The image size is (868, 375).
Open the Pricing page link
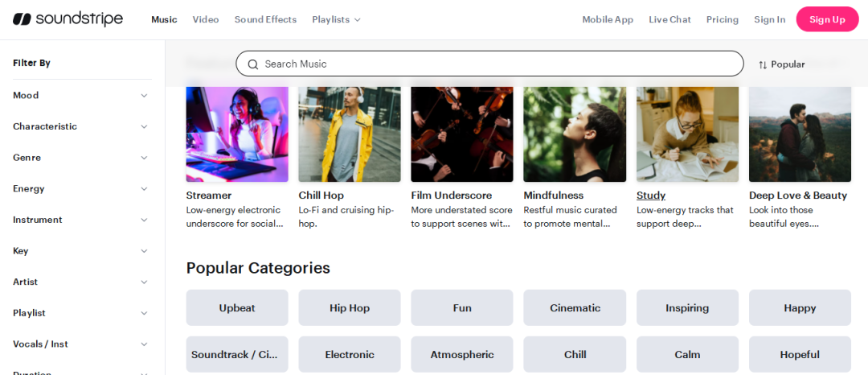[x=723, y=19]
